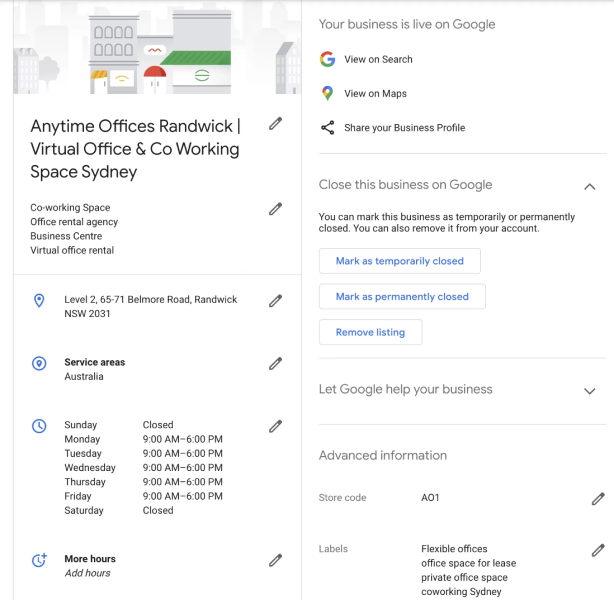Click Mark as permanently closed button

coord(402,296)
